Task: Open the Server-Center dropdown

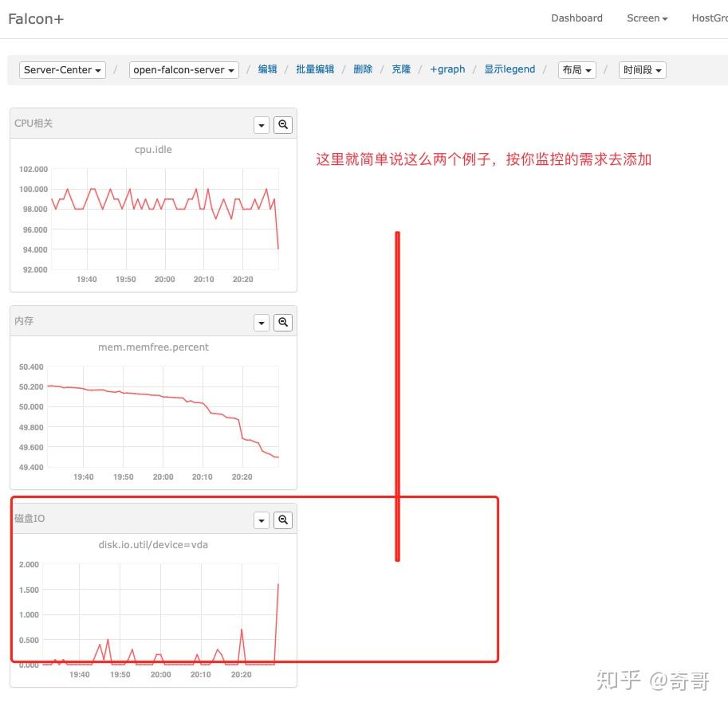Action: point(62,69)
